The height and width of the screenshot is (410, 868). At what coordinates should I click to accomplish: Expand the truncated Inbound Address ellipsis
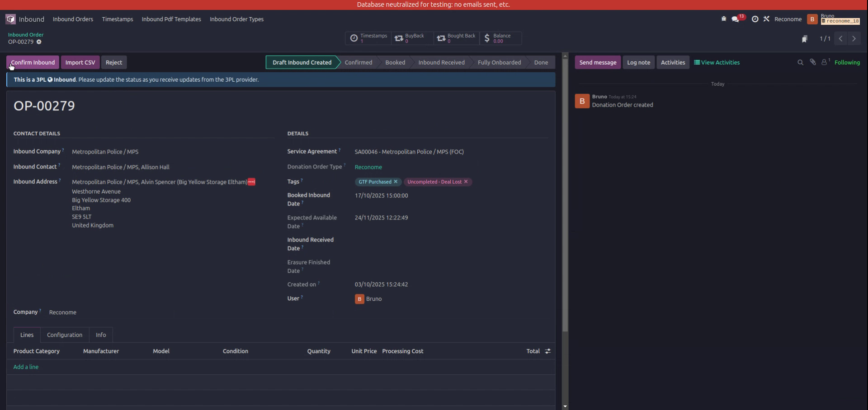point(251,182)
